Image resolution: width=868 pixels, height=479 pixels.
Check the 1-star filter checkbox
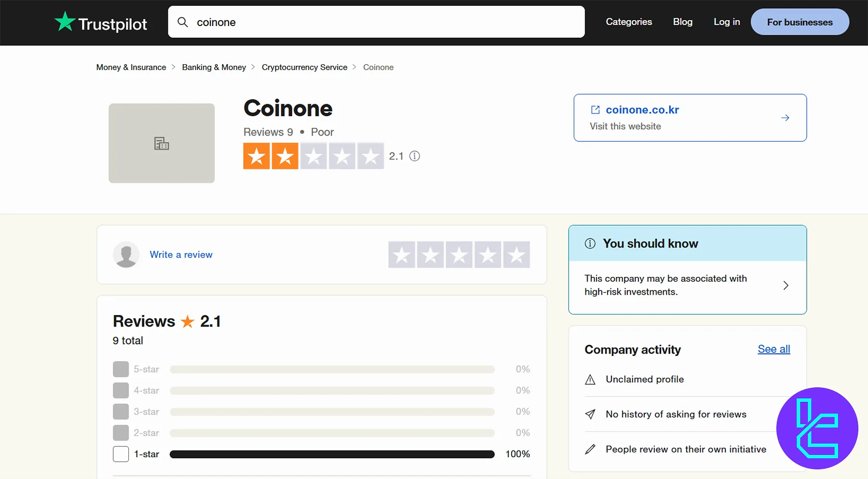tap(121, 454)
